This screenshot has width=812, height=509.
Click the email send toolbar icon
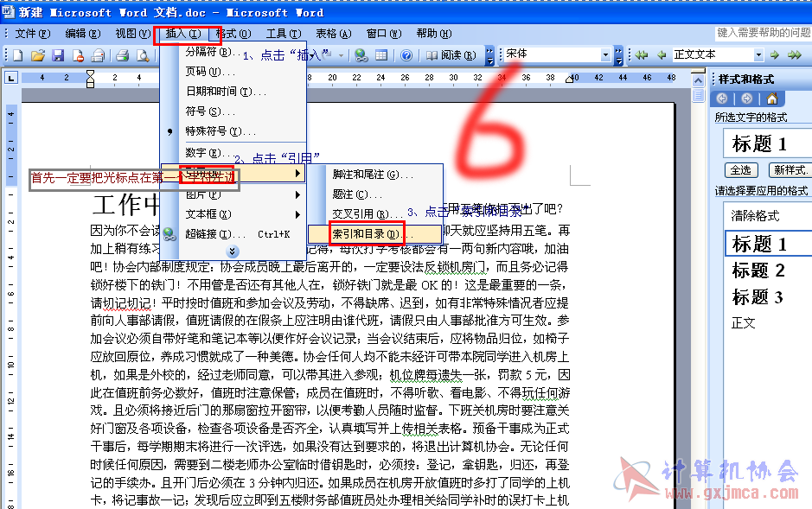click(x=98, y=54)
